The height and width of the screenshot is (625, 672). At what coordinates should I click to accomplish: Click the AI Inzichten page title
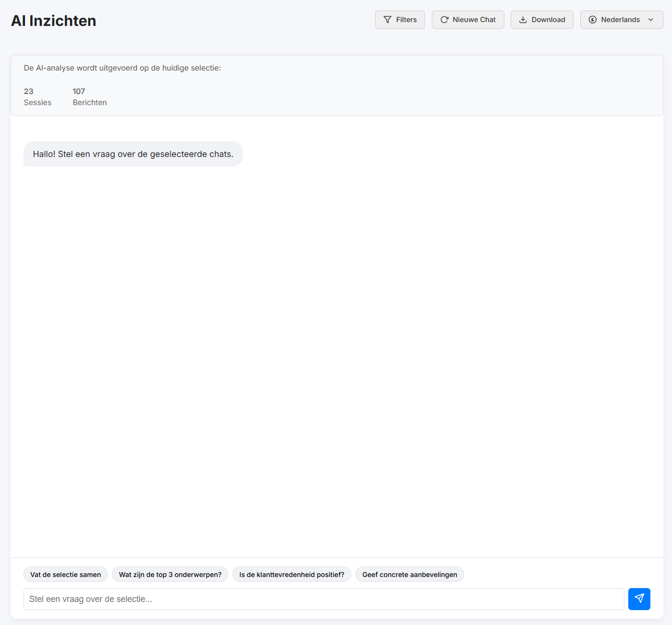tap(54, 21)
